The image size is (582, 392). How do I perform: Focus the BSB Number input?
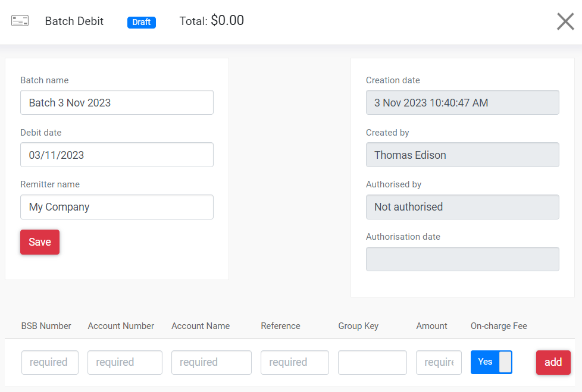(50, 362)
